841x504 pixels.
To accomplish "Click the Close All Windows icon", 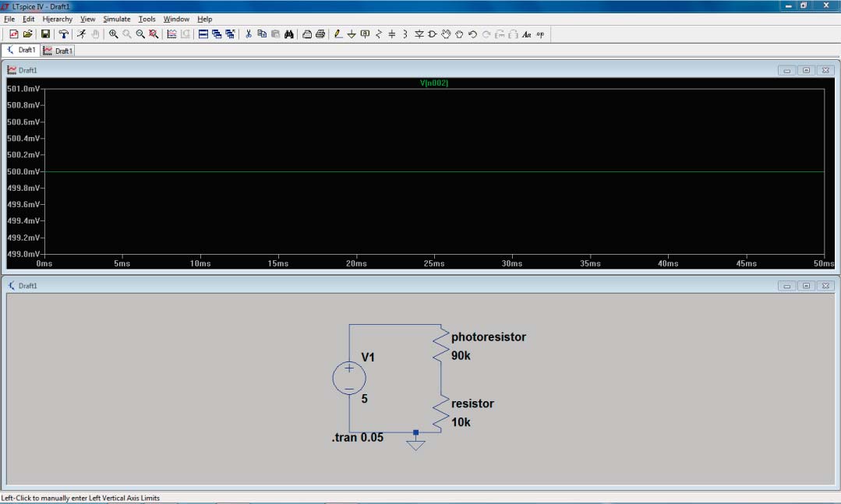I will [x=230, y=34].
